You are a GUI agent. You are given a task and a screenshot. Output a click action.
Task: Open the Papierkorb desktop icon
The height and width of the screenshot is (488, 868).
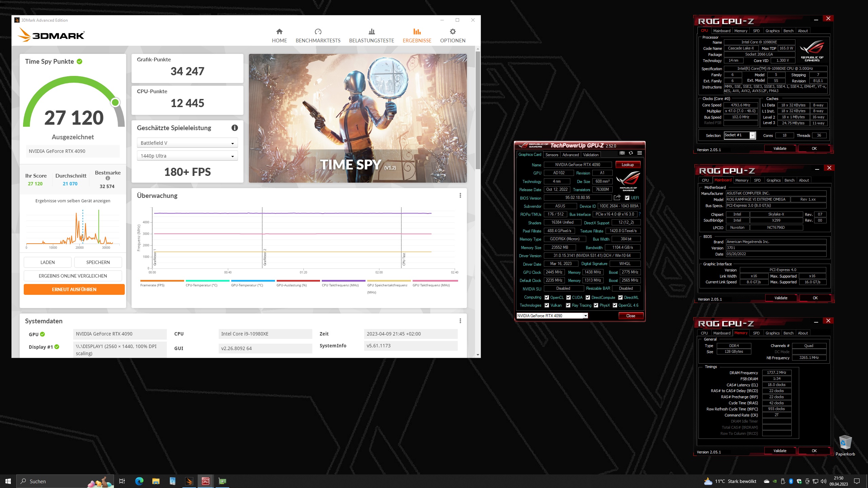click(845, 446)
